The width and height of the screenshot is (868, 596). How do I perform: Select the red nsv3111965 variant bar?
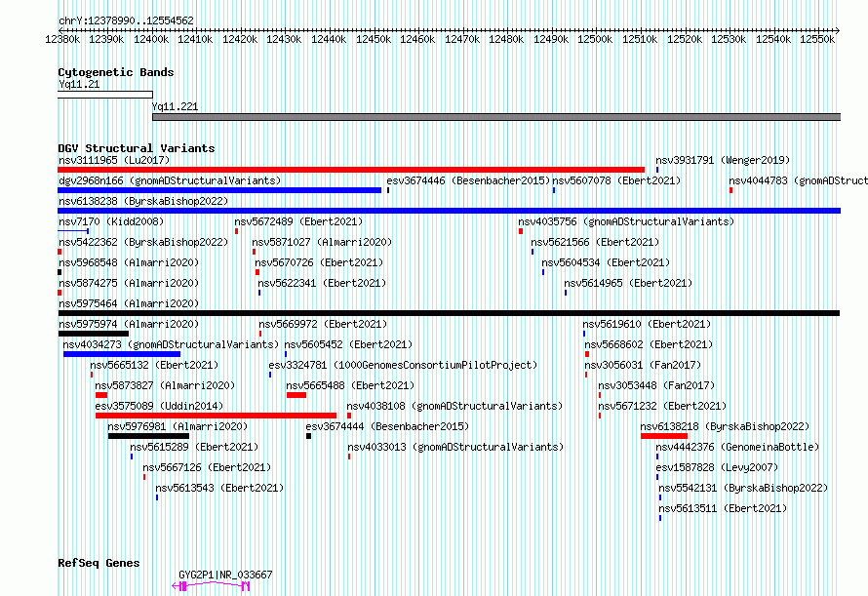tap(351, 170)
